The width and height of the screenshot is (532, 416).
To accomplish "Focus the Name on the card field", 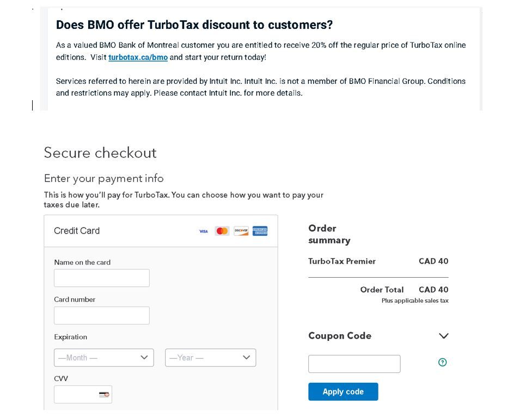I will tap(101, 278).
